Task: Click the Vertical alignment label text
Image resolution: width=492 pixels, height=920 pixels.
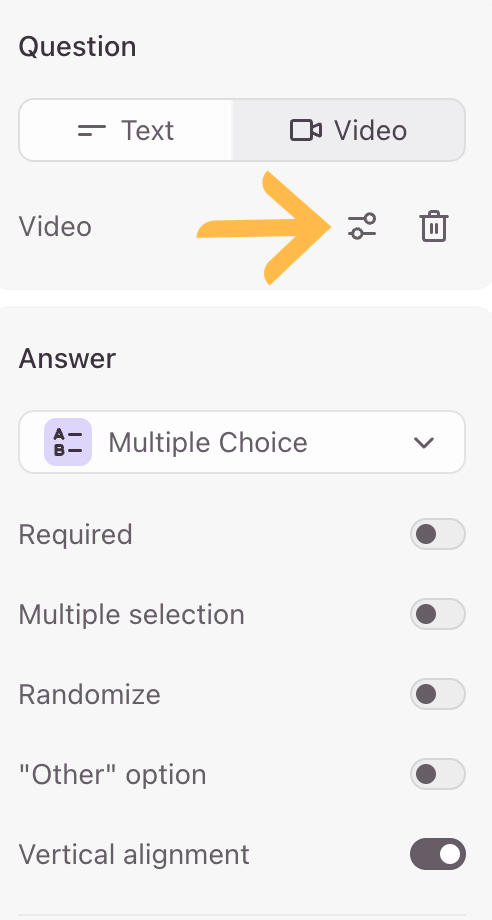Action: click(134, 855)
